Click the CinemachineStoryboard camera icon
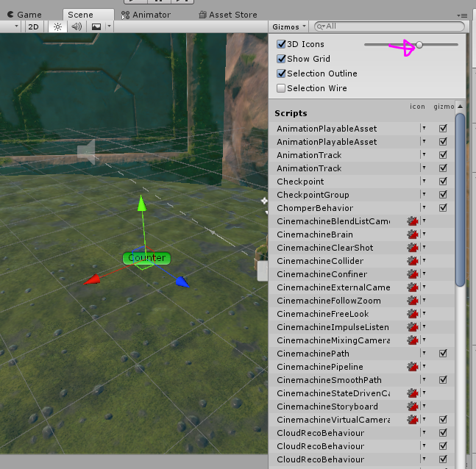 pyautogui.click(x=413, y=407)
